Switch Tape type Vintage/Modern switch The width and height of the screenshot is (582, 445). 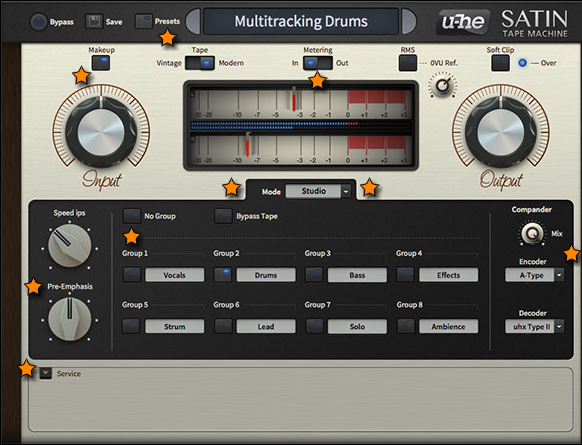tap(200, 63)
